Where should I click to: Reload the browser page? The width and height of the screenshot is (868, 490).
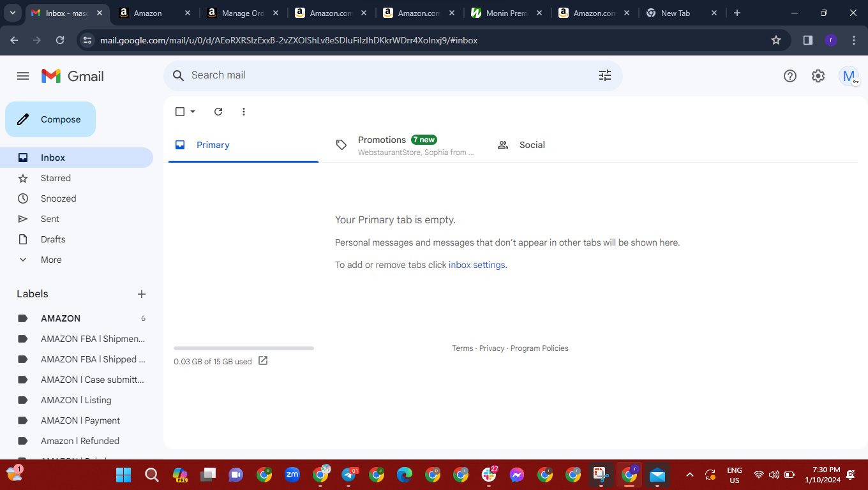click(x=60, y=40)
